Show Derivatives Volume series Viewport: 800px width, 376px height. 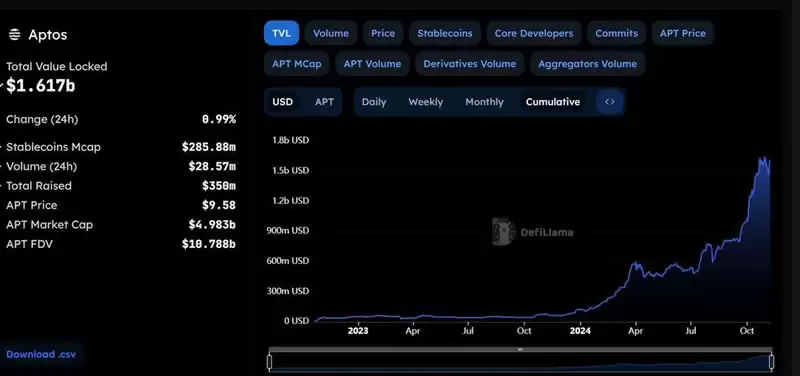tap(470, 64)
